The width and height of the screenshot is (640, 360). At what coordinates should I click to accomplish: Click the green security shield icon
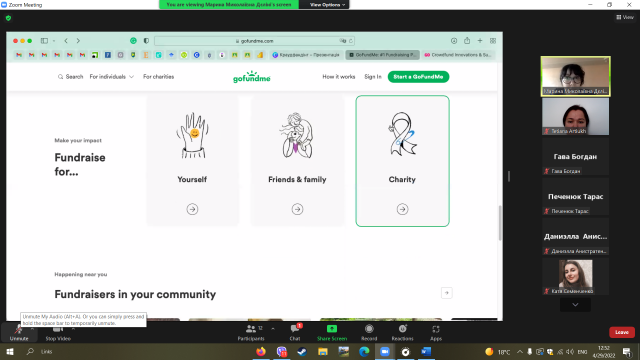click(9, 18)
